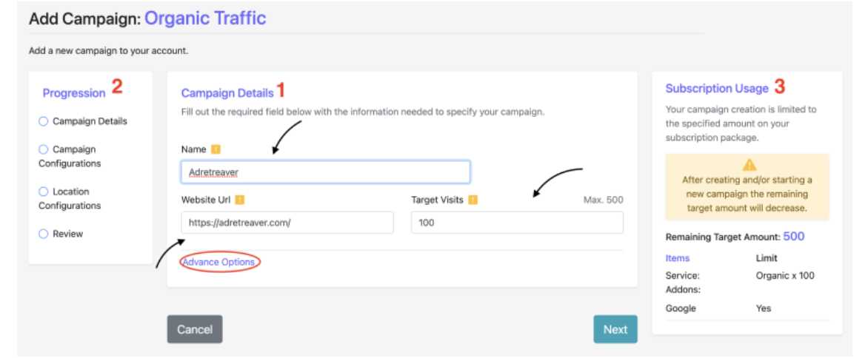
Task: Focus the Target Visits input field
Action: coord(517,223)
